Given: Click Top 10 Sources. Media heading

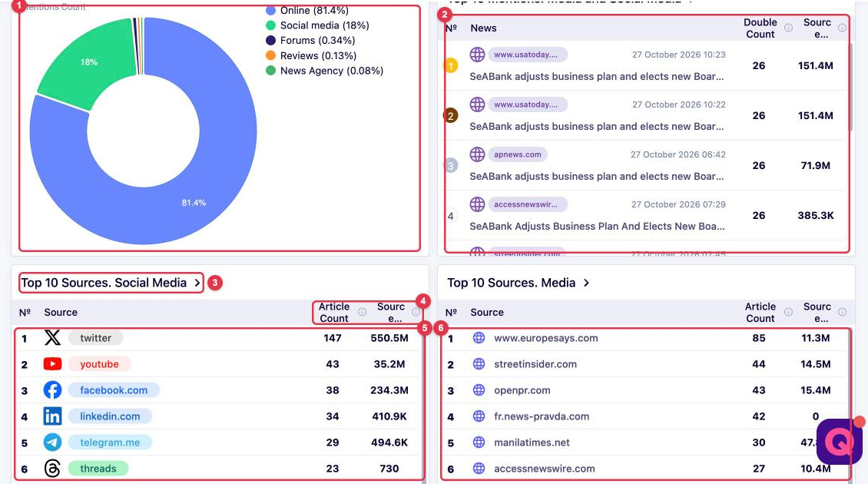Looking at the screenshot, I should click(512, 283).
